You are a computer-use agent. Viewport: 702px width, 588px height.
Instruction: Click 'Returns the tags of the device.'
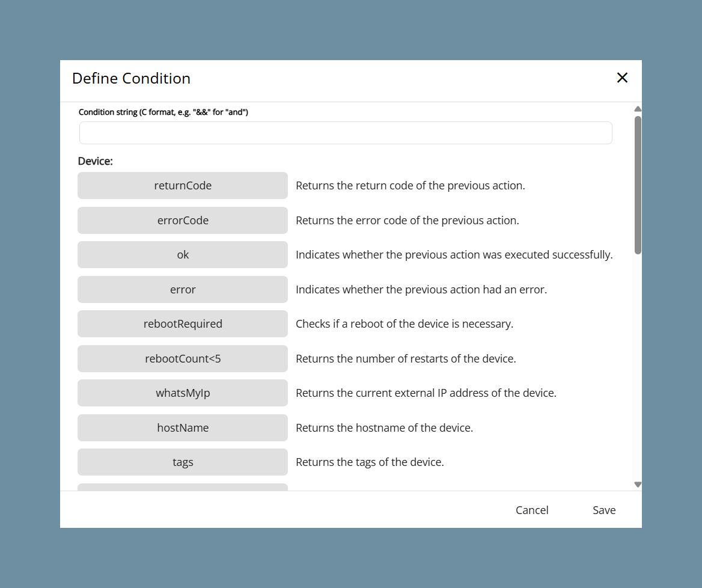[370, 462]
